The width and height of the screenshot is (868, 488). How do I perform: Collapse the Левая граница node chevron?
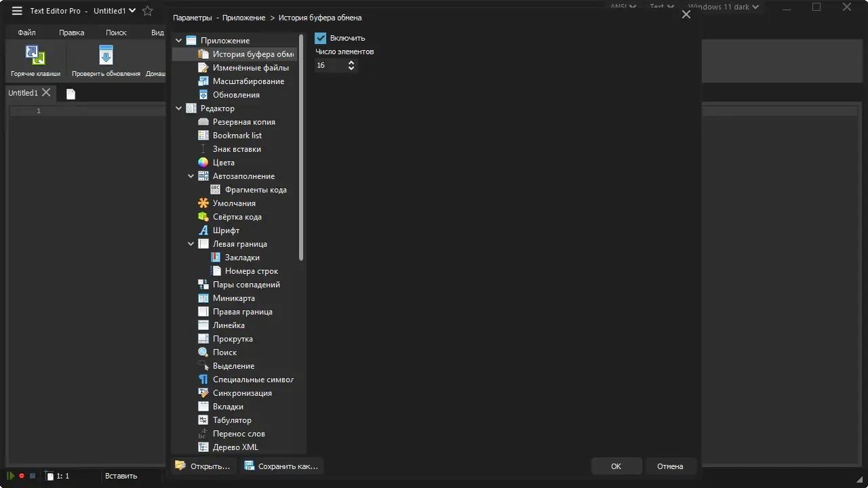[191, 244]
